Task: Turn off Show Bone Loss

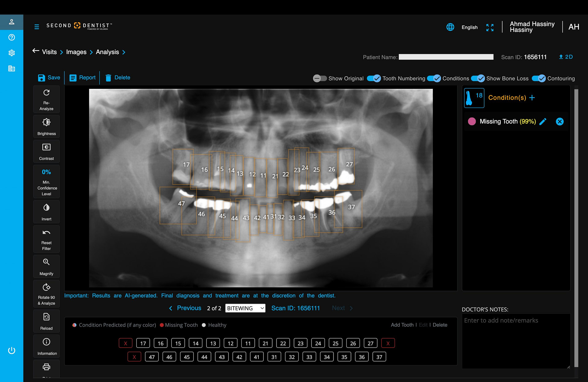Action: click(x=478, y=78)
